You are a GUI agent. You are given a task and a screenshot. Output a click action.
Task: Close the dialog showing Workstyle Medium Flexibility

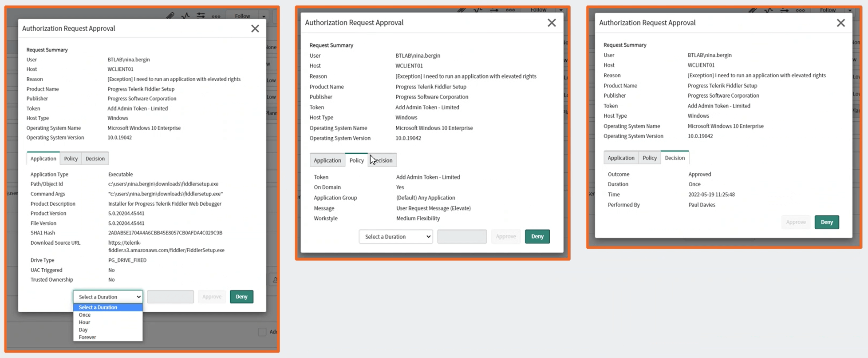(552, 23)
